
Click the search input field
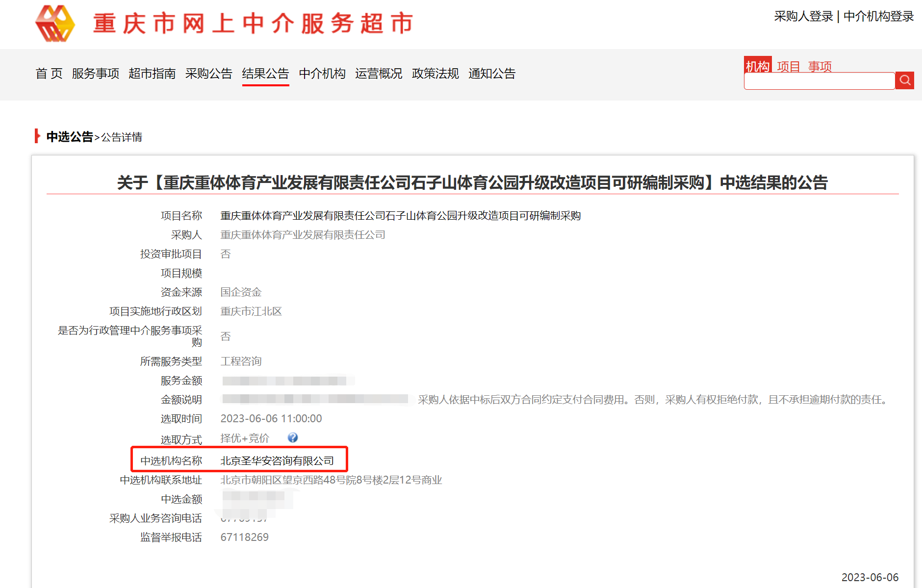click(x=820, y=81)
